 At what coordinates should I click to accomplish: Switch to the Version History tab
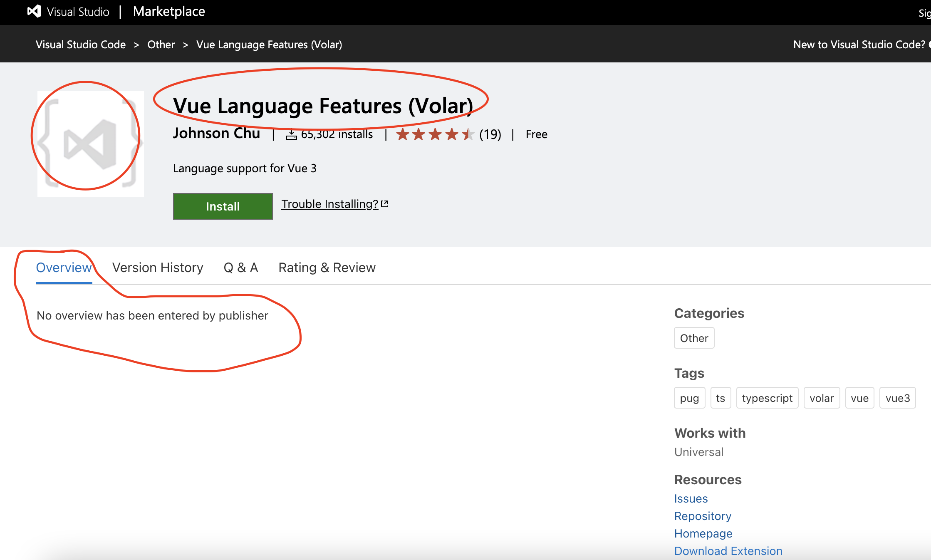[158, 268]
